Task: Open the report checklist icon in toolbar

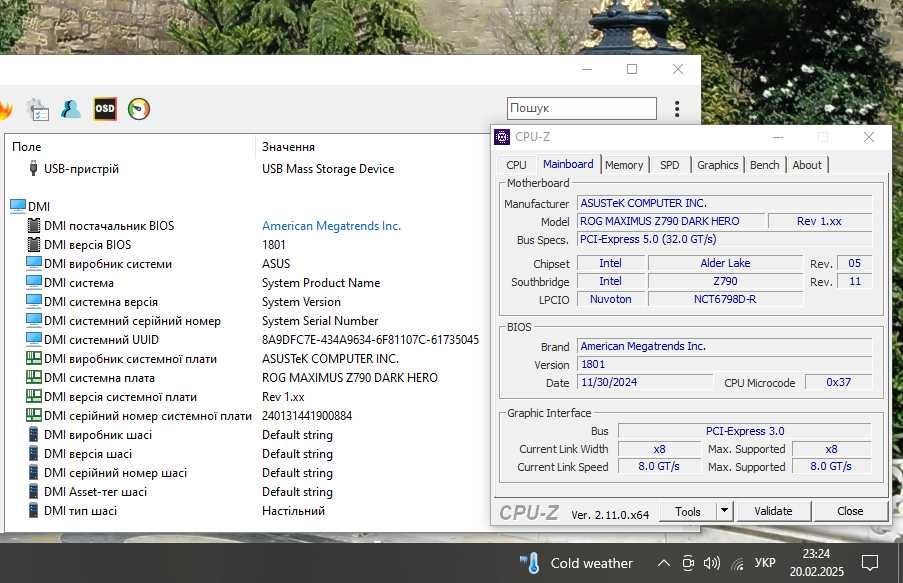Action: 38,109
